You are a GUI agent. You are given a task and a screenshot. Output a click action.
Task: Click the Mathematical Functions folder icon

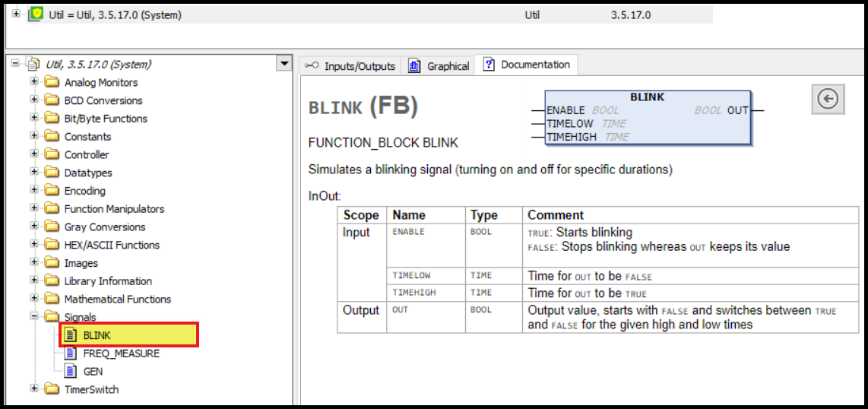pos(52,299)
